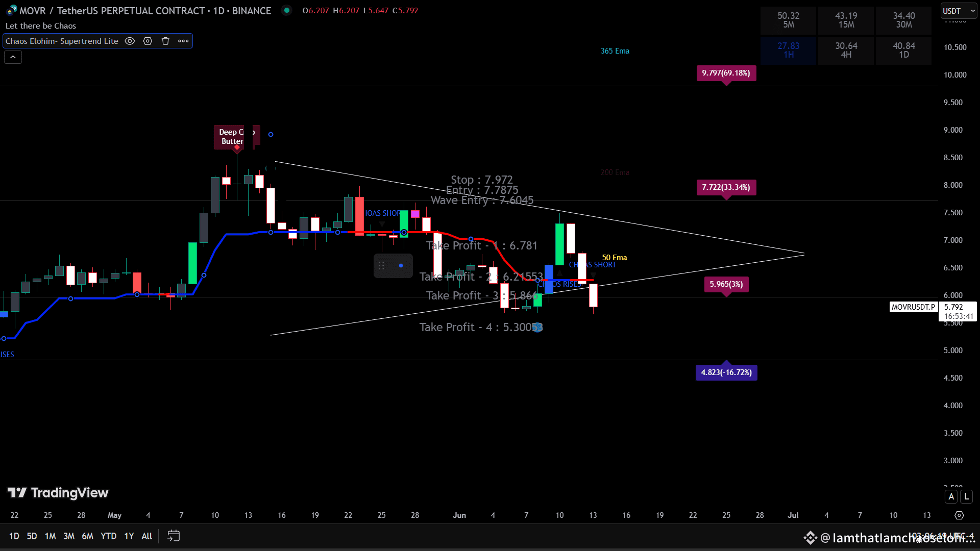Click the MOVR / TetherUS symbol title
Viewport: 980px width, 551px height.
coord(145,11)
